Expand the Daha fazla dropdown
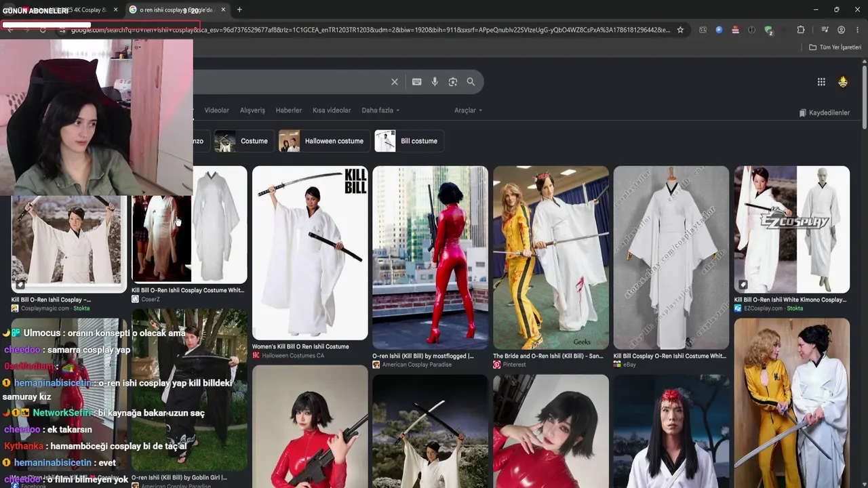The height and width of the screenshot is (488, 868). [380, 110]
